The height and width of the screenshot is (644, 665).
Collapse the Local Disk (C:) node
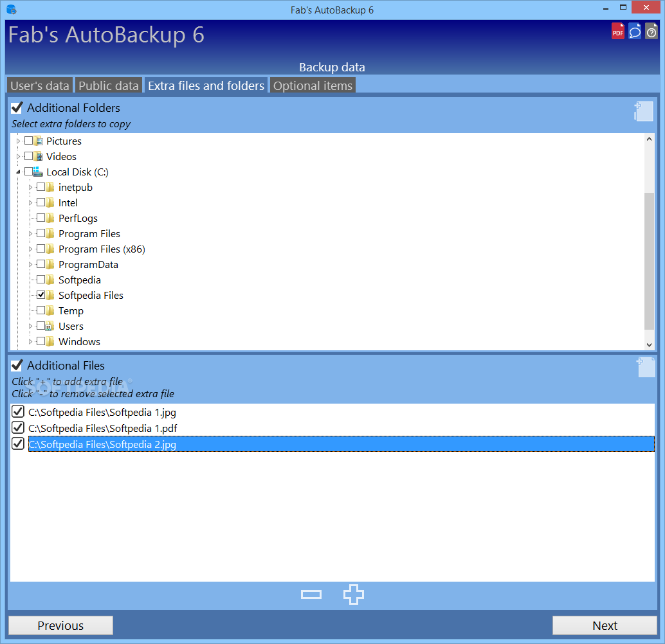(x=18, y=172)
